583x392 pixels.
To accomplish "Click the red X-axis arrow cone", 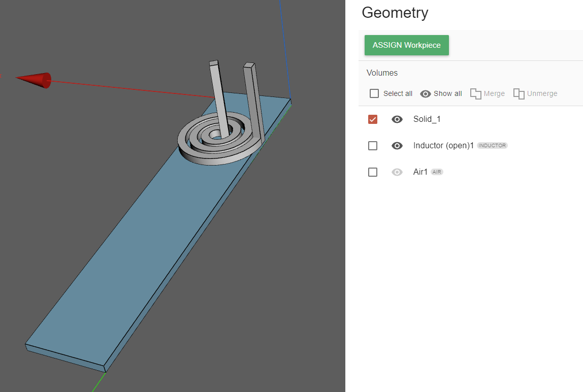I will coord(36,80).
